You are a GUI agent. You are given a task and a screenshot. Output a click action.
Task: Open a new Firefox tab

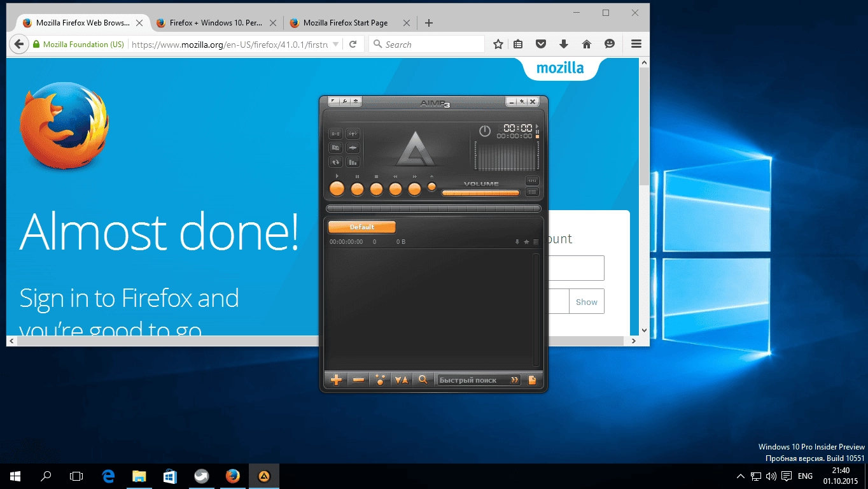click(429, 23)
